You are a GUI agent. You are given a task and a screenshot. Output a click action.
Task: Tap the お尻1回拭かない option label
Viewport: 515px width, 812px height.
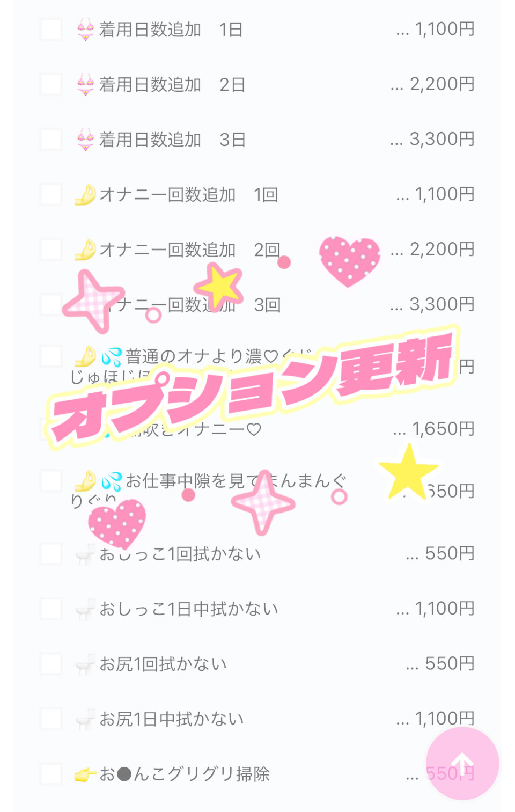click(x=163, y=664)
